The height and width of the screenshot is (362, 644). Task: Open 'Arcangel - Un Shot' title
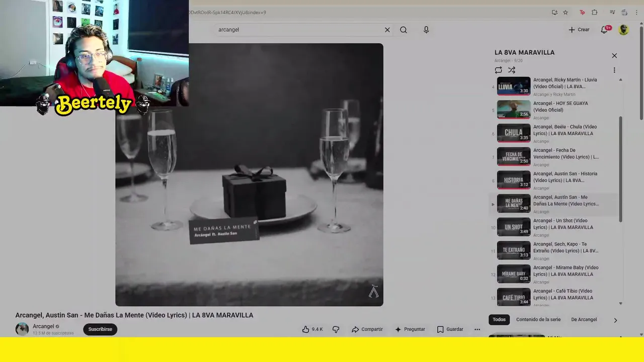[563, 224]
